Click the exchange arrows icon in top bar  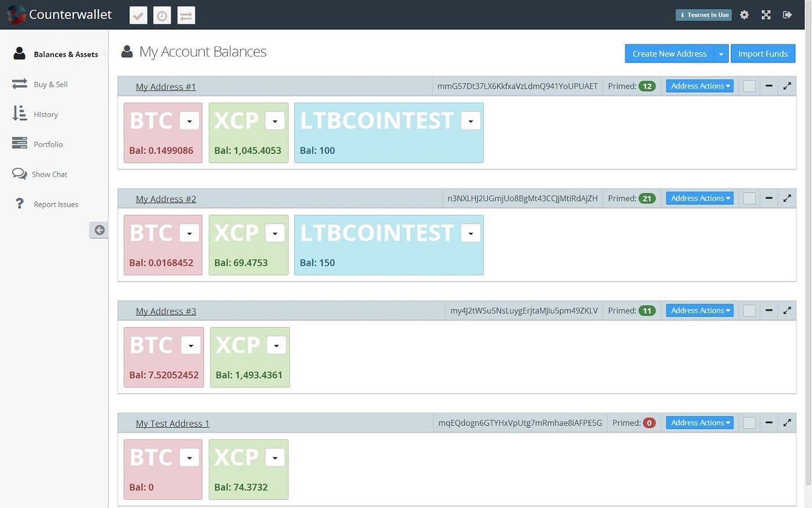tap(186, 16)
